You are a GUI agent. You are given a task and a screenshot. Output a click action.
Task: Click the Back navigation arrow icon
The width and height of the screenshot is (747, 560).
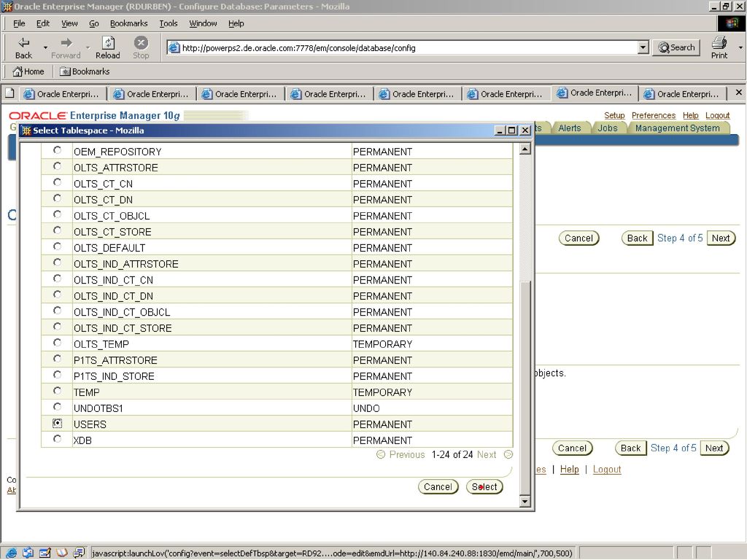23,43
